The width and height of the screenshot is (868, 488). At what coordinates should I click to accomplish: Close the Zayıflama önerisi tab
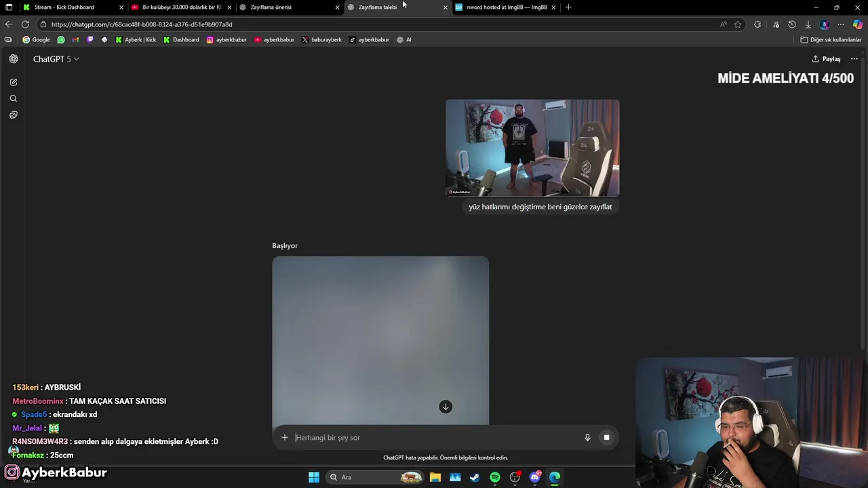coord(337,7)
